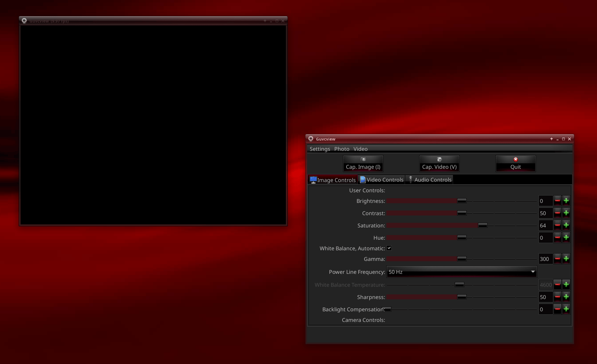Click the Guvcview video preview area
Viewport: 597px width, 364px height.
tap(153, 125)
